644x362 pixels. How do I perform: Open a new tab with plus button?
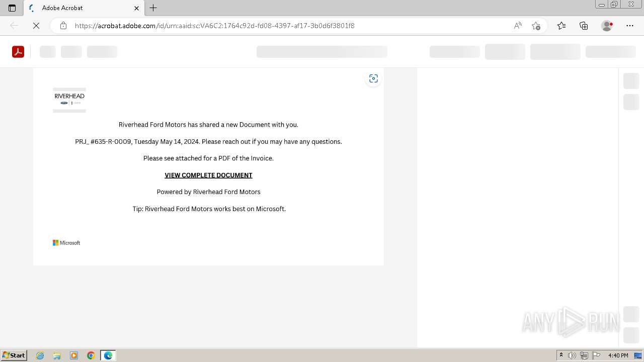pos(153,8)
